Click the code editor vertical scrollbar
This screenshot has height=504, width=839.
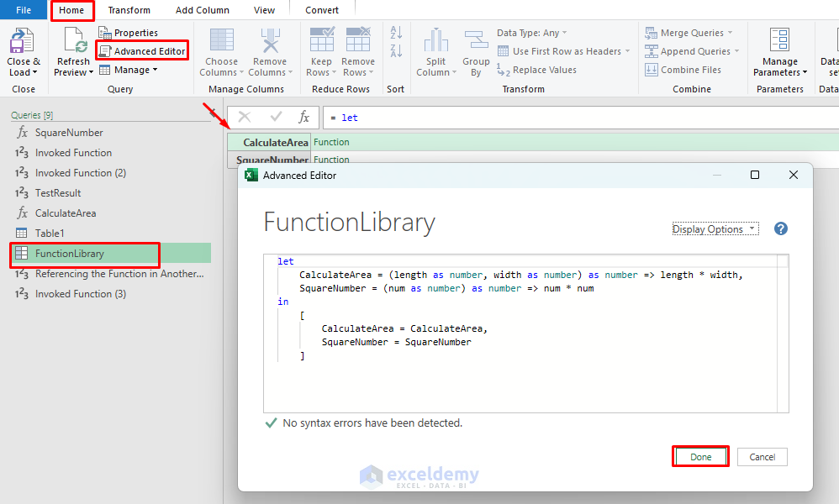tap(783, 333)
